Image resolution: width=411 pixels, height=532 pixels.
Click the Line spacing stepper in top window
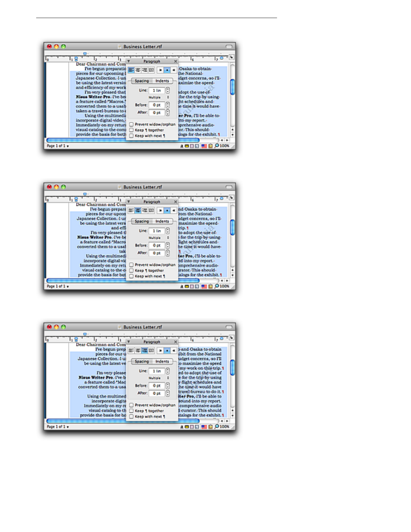pyautogui.click(x=168, y=90)
